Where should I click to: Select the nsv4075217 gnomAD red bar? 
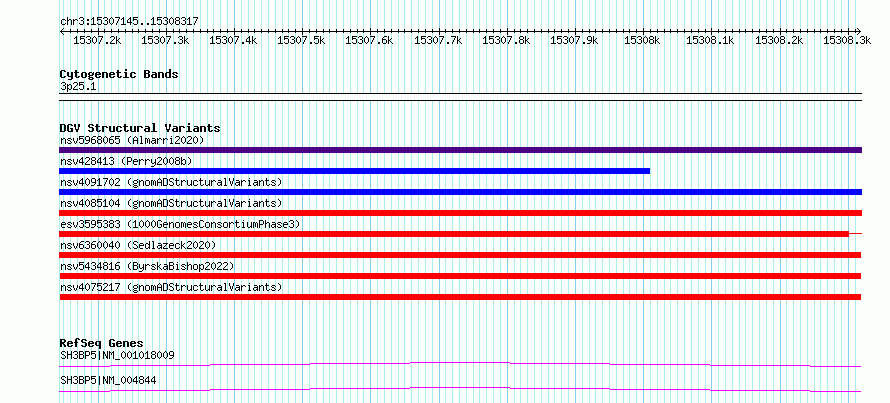tap(460, 297)
